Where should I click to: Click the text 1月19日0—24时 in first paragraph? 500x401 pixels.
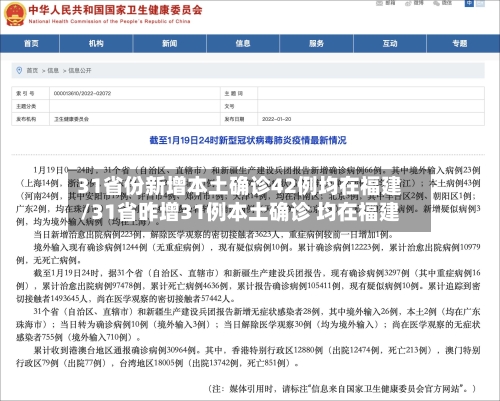coord(64,170)
